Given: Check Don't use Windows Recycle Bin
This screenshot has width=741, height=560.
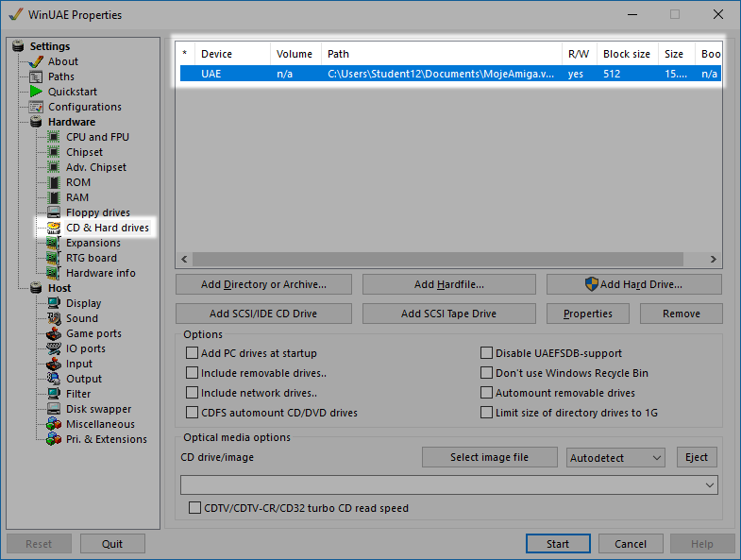Looking at the screenshot, I should coord(486,373).
